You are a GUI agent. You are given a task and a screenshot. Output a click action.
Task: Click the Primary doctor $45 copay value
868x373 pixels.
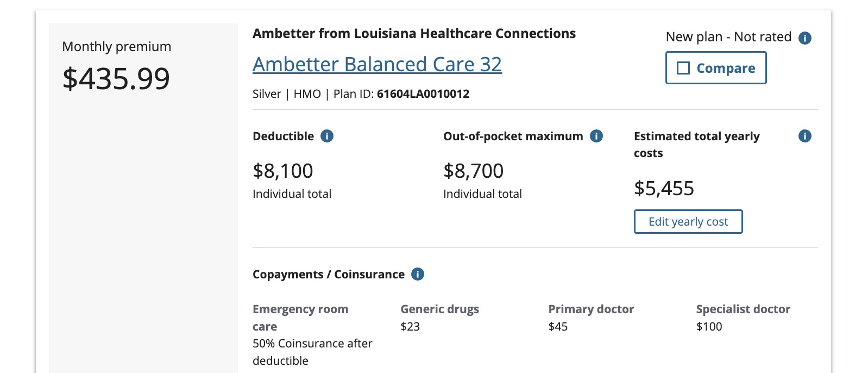point(558,326)
